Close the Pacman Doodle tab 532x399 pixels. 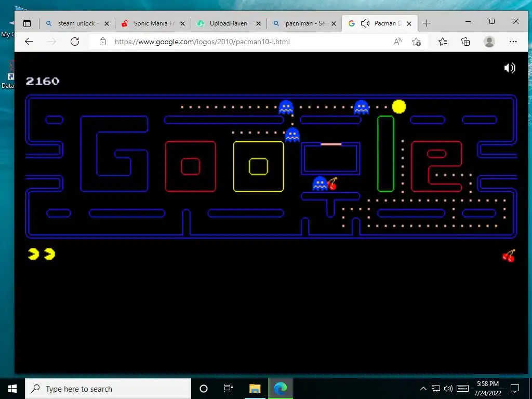[409, 24]
